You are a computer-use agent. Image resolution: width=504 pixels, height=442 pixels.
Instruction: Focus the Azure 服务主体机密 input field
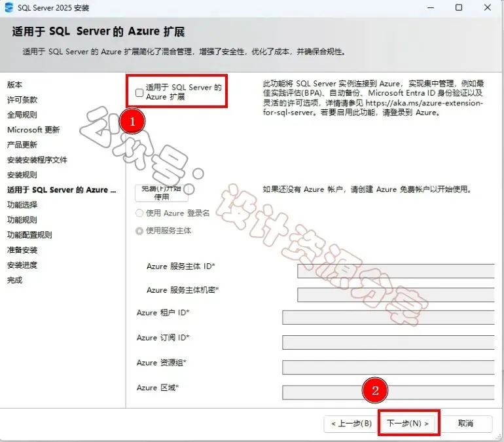tap(396, 295)
